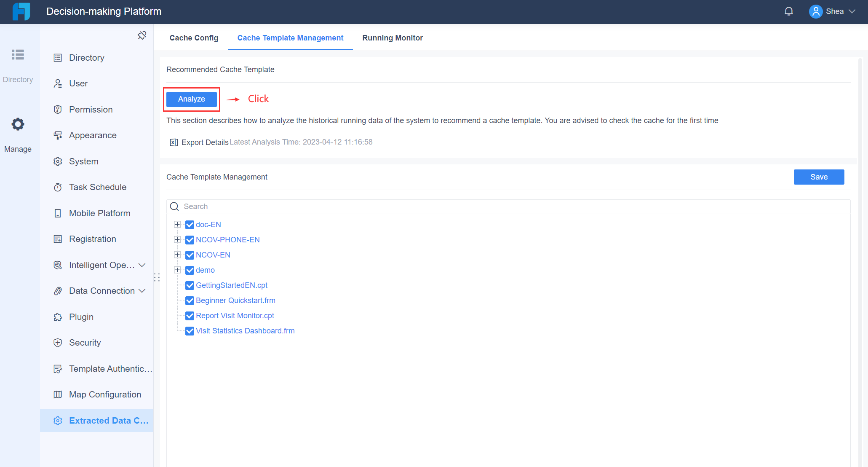868x467 pixels.
Task: Switch to the Cache Config tab
Action: (x=194, y=38)
